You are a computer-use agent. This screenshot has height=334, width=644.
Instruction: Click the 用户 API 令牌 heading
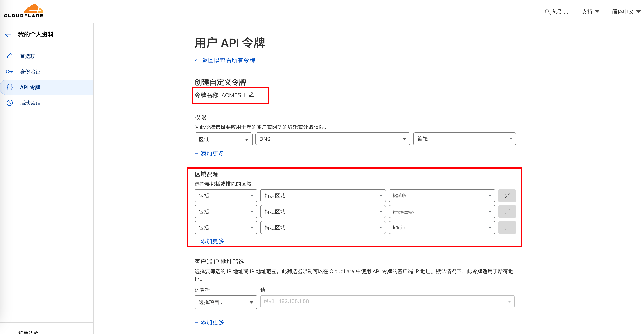coord(230,43)
